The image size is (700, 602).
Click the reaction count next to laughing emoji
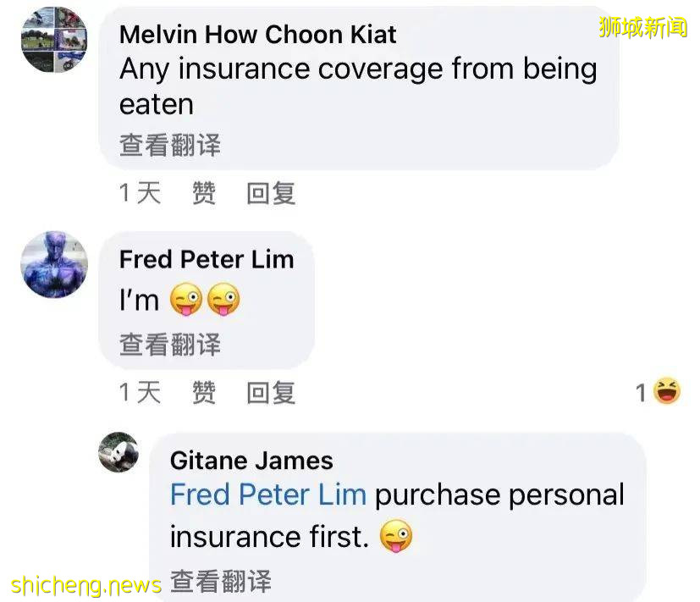(x=641, y=393)
